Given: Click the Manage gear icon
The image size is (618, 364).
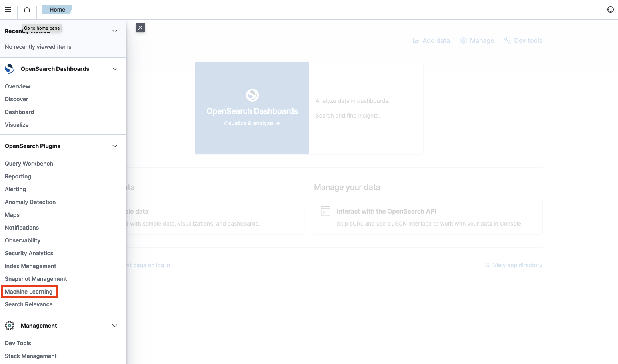Looking at the screenshot, I should click(x=463, y=40).
